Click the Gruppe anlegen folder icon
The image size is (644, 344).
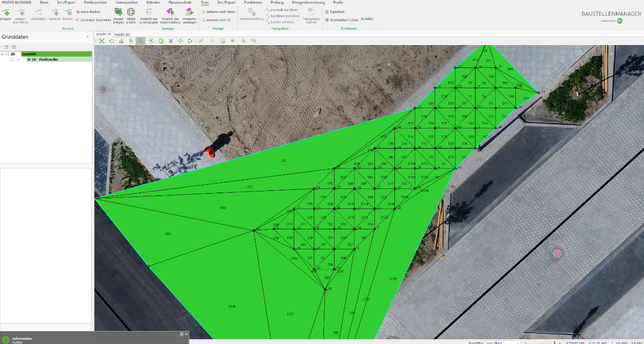(118, 12)
